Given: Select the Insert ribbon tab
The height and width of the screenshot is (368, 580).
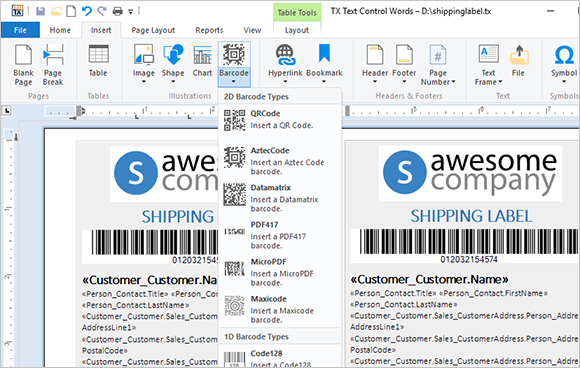Looking at the screenshot, I should point(101,30).
